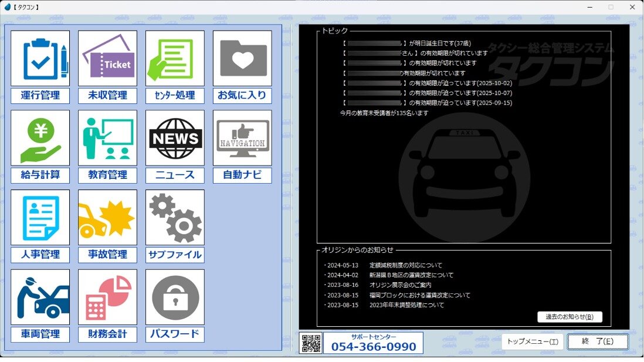Click the センター処理 document icon

[175, 59]
